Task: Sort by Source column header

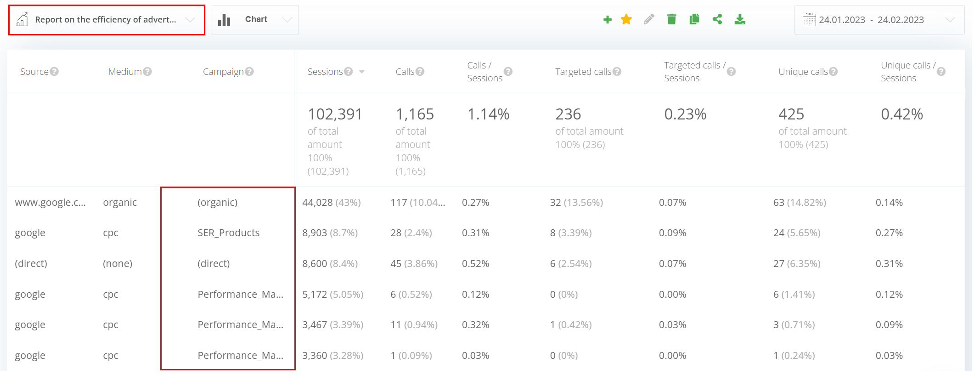Action: (34, 72)
